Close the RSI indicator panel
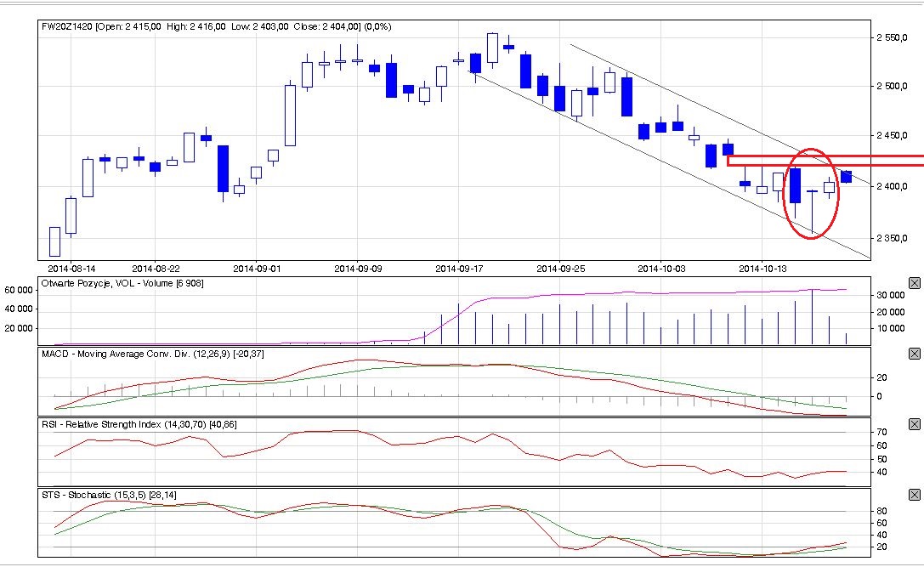924x567 pixels. click(x=914, y=424)
